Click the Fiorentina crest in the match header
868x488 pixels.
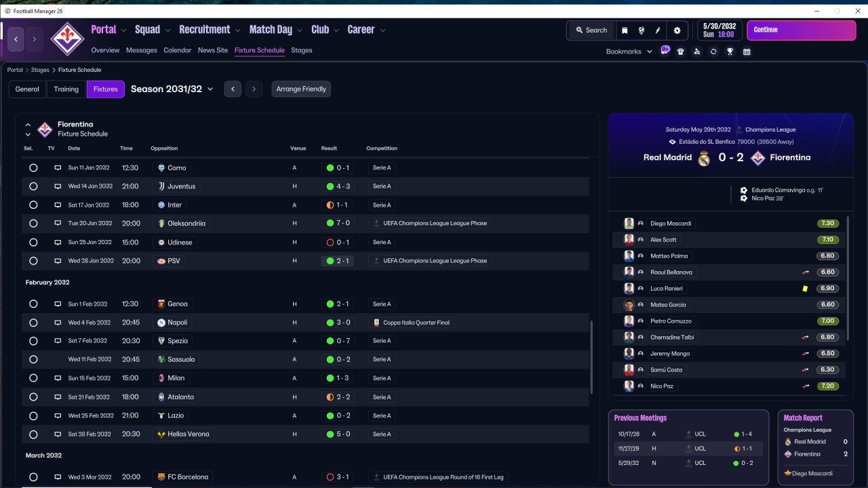(x=758, y=158)
